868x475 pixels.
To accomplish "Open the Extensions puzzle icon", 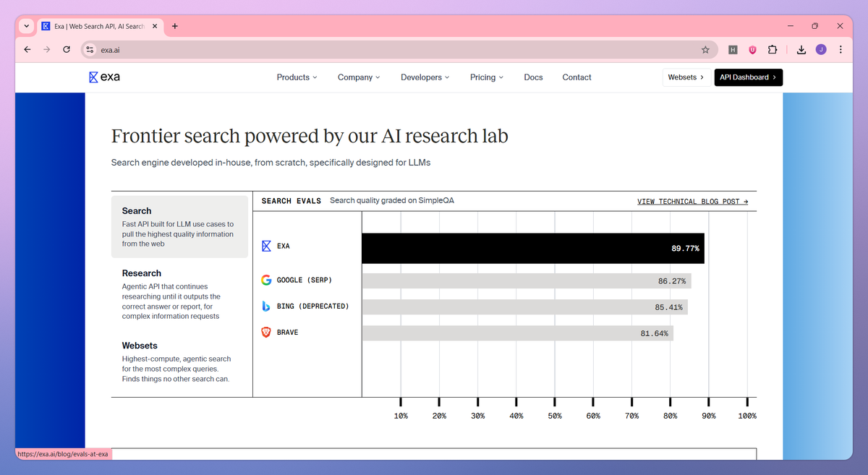I will point(772,50).
